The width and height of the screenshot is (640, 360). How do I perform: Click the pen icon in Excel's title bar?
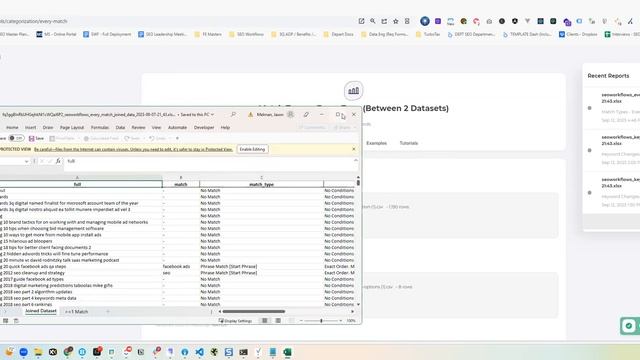[x=306, y=115]
